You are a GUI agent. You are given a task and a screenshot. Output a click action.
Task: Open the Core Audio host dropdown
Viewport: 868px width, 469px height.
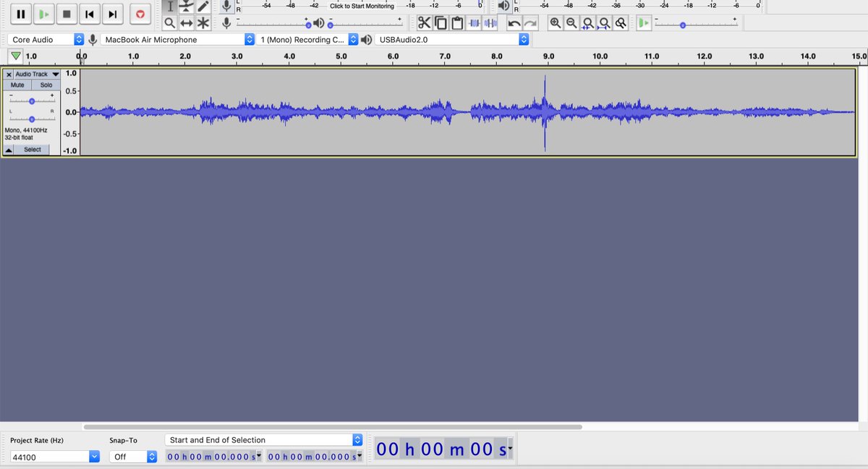click(x=48, y=40)
